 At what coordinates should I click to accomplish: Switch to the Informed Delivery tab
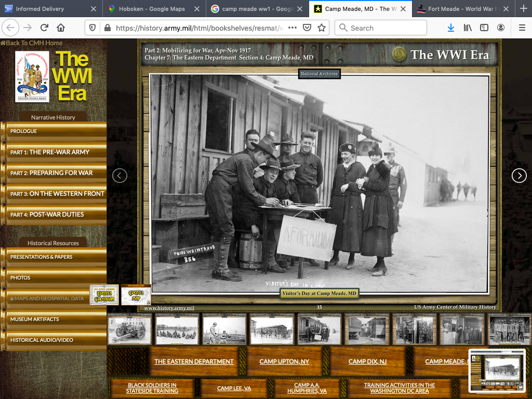click(x=40, y=9)
